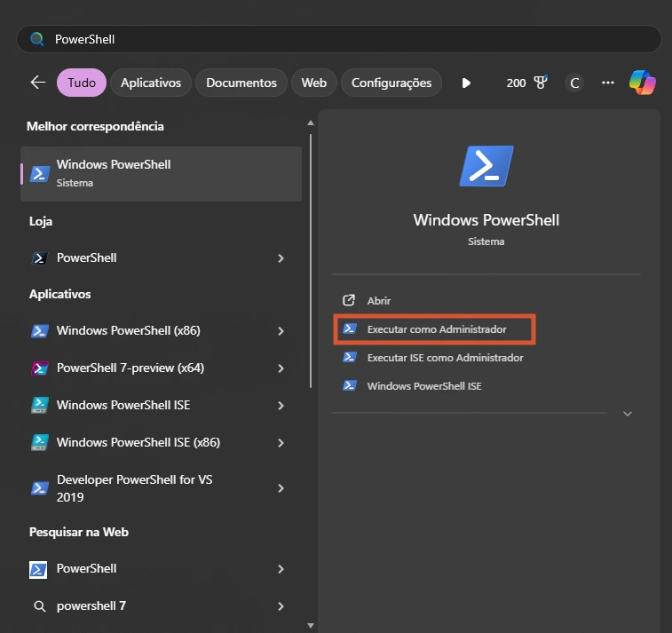Click magnifier icon beside powershell 7

click(x=39, y=606)
